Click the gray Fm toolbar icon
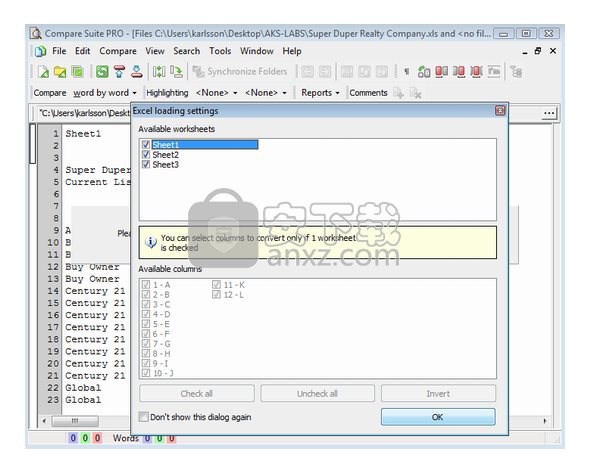 point(494,72)
